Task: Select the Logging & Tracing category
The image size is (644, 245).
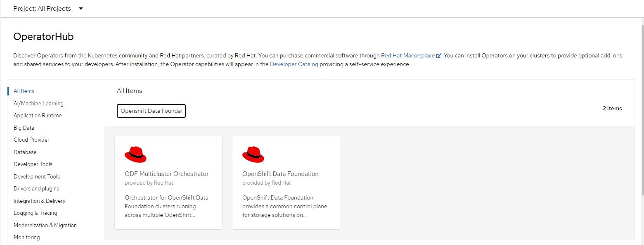Action: (36, 213)
